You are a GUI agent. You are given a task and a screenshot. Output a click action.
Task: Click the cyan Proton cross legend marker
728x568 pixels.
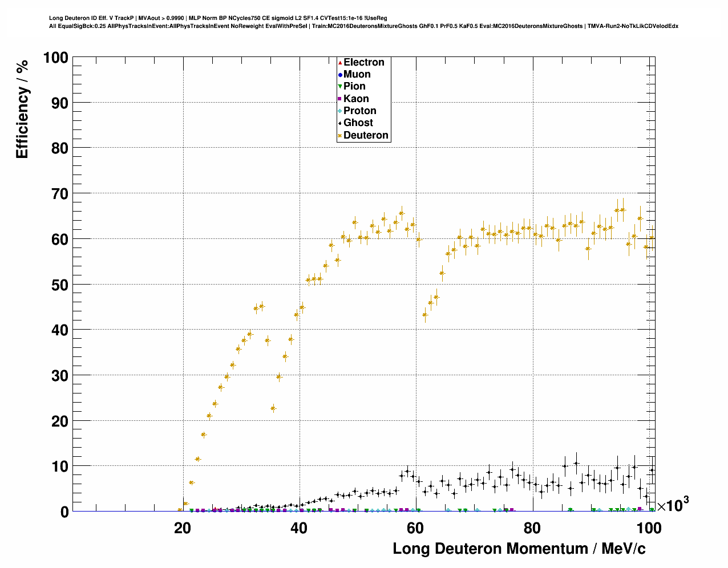point(340,111)
